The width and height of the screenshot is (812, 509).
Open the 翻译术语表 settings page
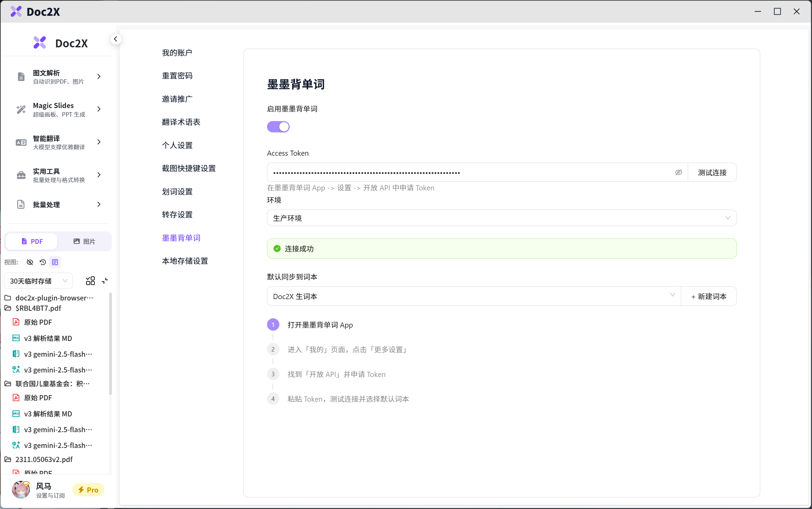[181, 122]
